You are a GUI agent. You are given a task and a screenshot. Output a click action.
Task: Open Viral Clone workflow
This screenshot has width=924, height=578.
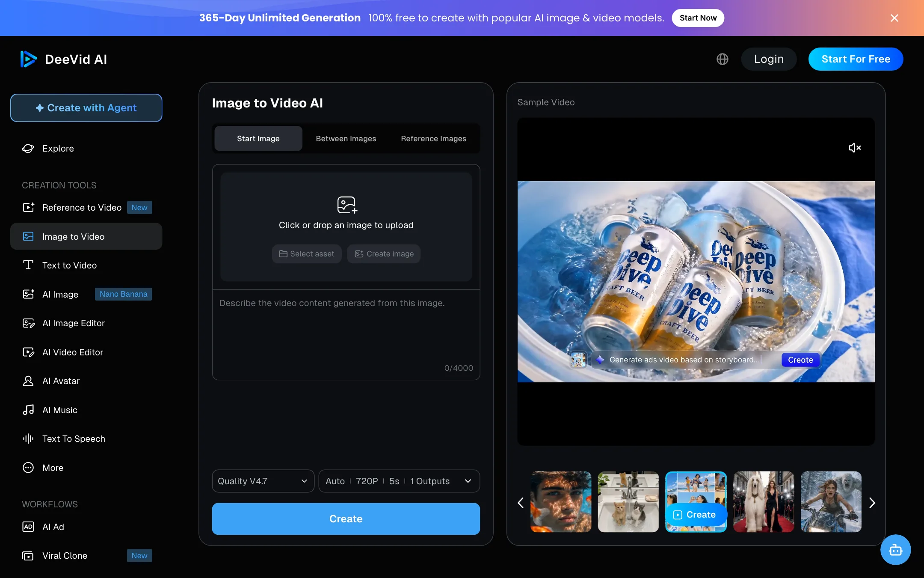coord(86,556)
